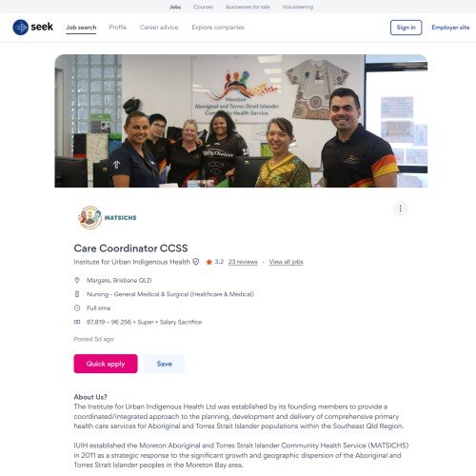Screen dimensions: 476x476
Task: Click the clock work-type icon
Action: pos(77,307)
